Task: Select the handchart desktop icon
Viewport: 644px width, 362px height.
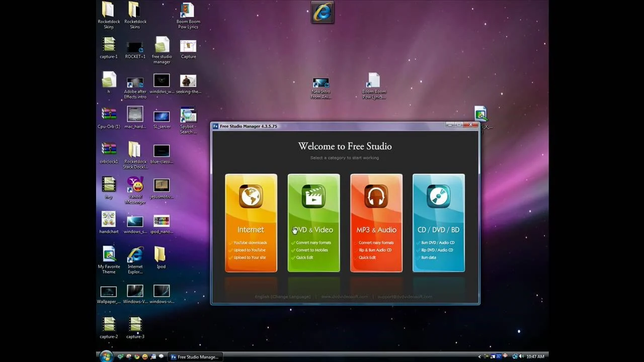Action: point(109,223)
